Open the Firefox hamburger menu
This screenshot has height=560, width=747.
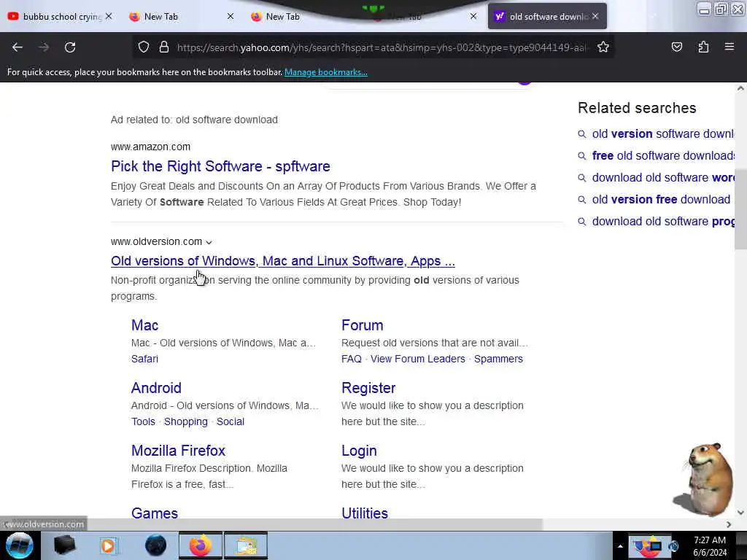[x=729, y=47]
